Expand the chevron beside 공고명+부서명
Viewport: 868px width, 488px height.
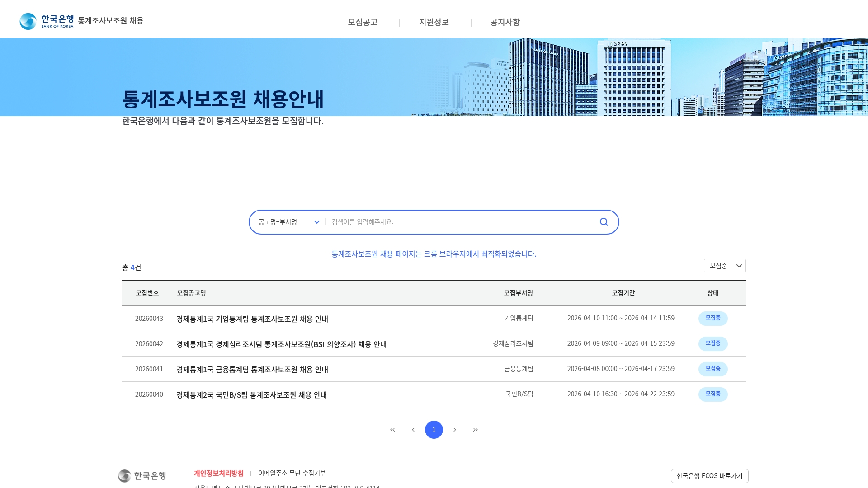tap(316, 222)
